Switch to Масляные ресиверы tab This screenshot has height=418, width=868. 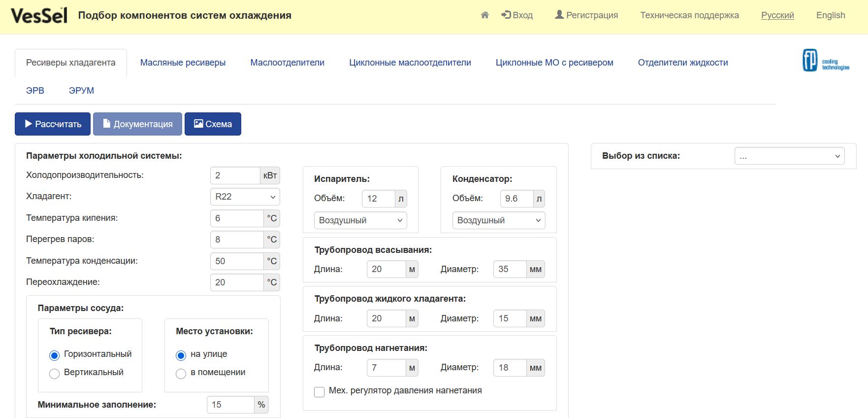pos(183,63)
